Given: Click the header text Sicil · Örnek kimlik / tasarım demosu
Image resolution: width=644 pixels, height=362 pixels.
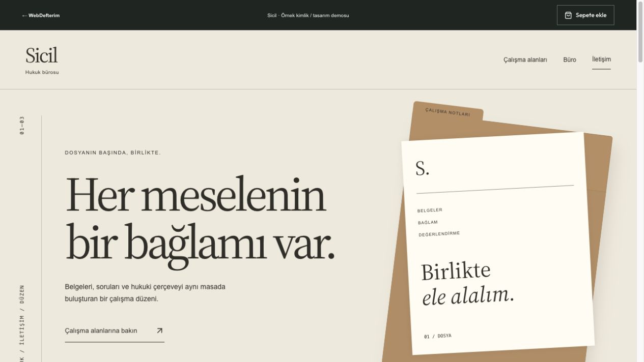Looking at the screenshot, I should 308,15.
